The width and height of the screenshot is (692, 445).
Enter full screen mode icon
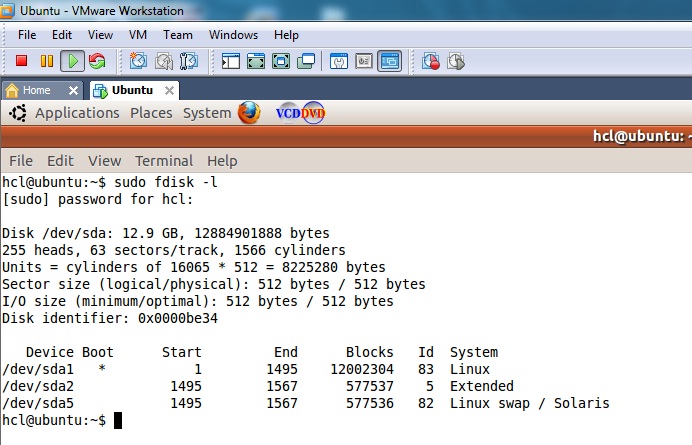click(281, 61)
